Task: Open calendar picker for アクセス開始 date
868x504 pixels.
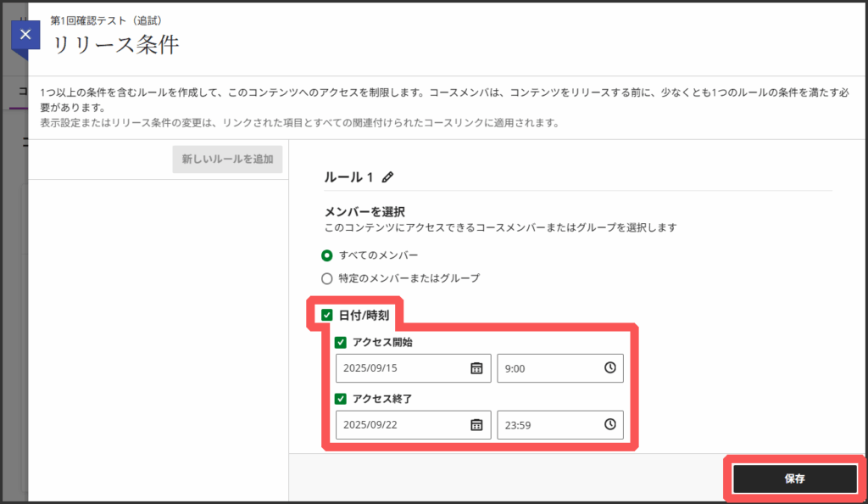Action: click(476, 368)
